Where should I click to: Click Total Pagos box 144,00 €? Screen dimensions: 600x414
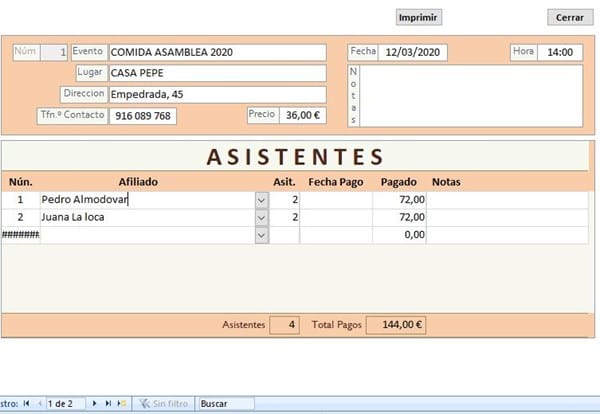(396, 325)
